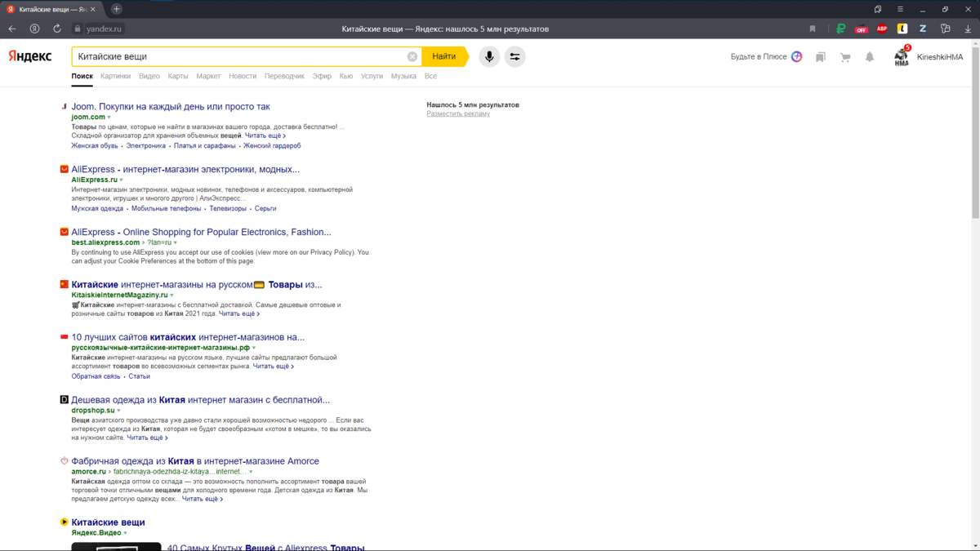Expand the dropdown arrow after ?lan=ru
This screenshot has height=551, width=980.
tap(176, 243)
